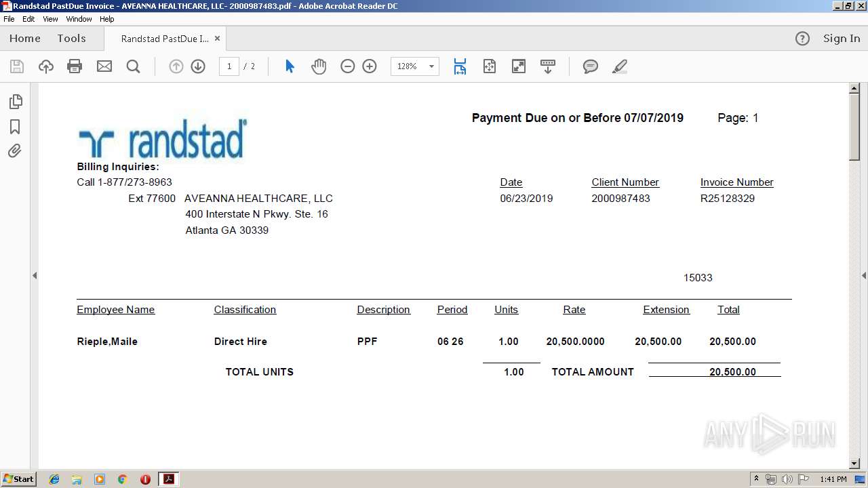Click the Employee Name column header
Image resolution: width=868 pixels, height=488 pixels.
pos(116,310)
